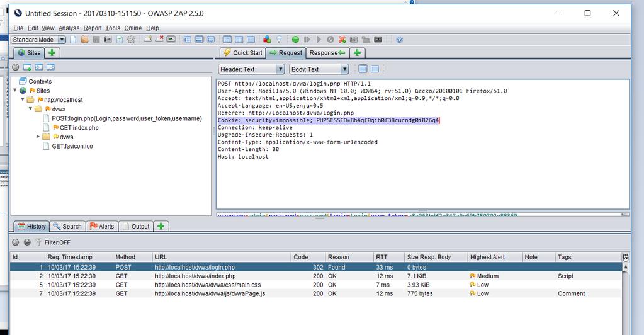Toggle Request and Response tabs side by side
The height and width of the screenshot is (335, 644).
click(227, 40)
